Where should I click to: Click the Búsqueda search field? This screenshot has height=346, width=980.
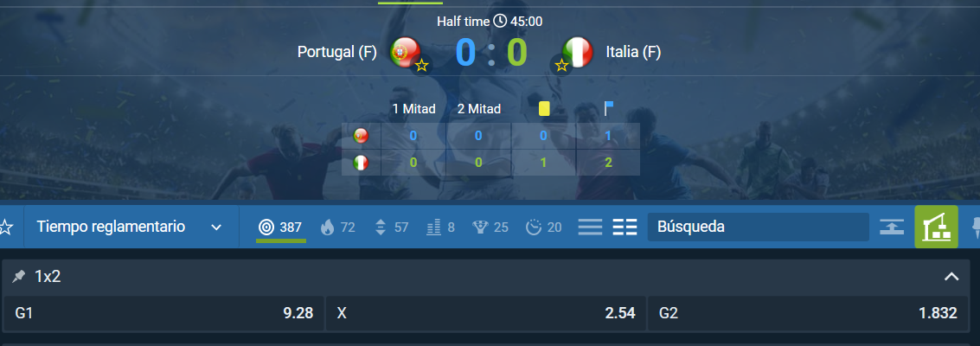(x=758, y=227)
